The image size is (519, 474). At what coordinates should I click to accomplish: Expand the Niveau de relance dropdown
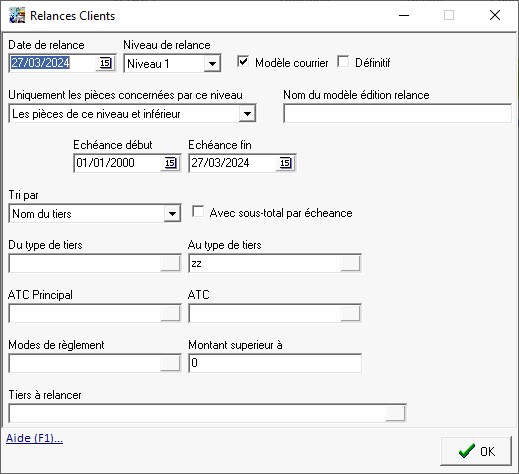point(212,63)
